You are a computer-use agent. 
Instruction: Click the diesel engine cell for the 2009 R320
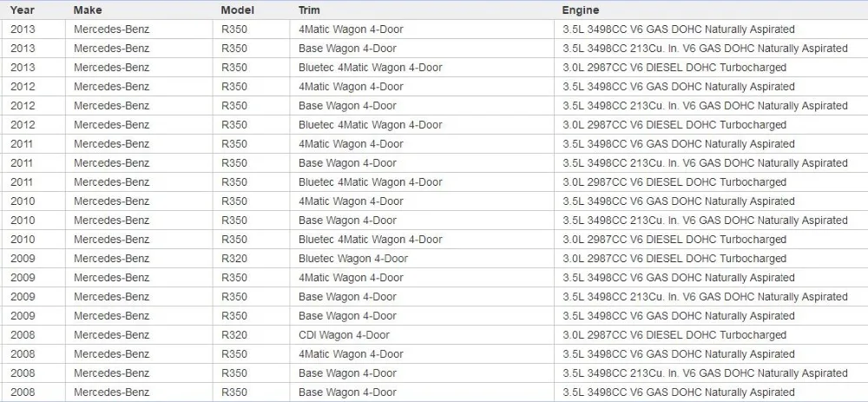[x=711, y=259]
